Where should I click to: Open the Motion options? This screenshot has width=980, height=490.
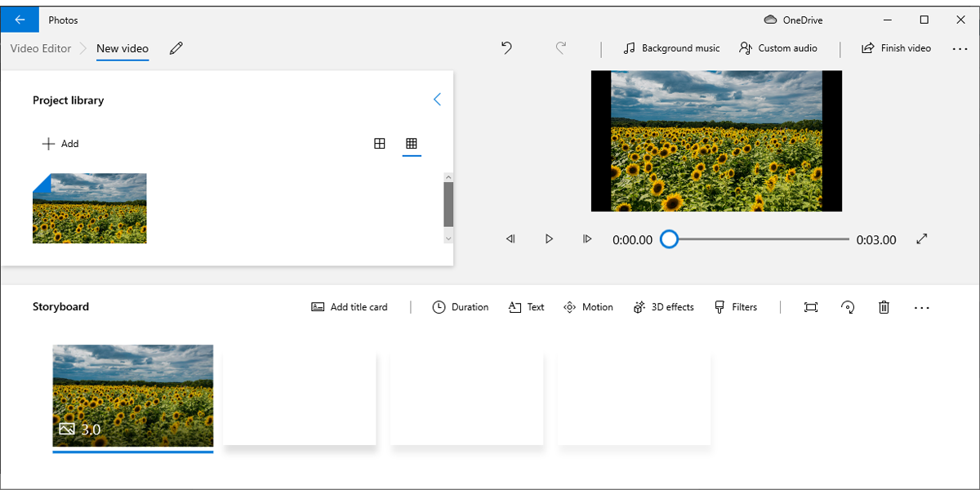click(588, 307)
